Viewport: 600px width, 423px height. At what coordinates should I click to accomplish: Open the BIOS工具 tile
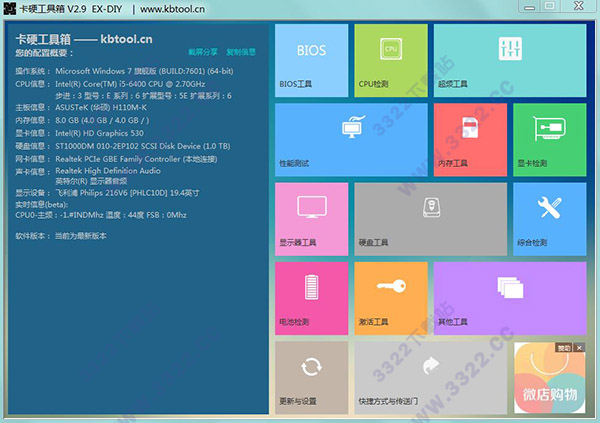(311, 60)
